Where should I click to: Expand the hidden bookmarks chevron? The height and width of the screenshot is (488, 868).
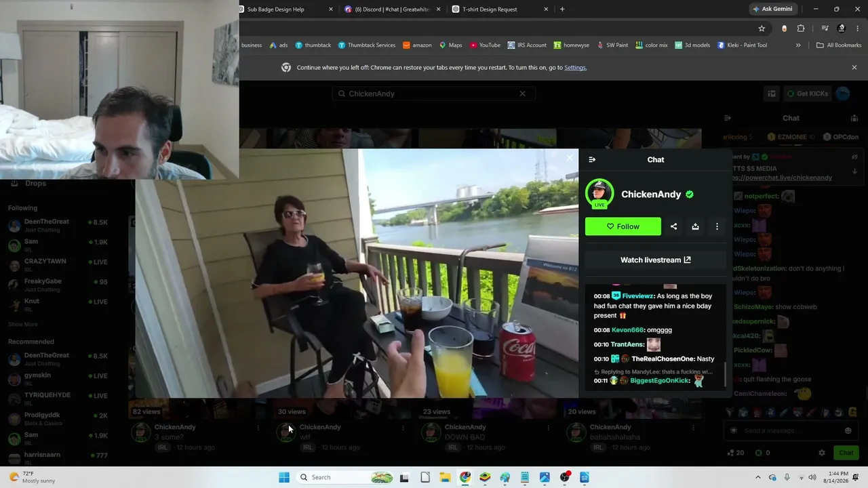tap(798, 45)
